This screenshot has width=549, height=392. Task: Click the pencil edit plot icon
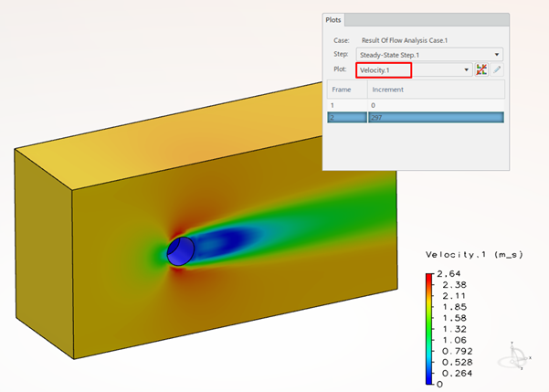(x=497, y=70)
